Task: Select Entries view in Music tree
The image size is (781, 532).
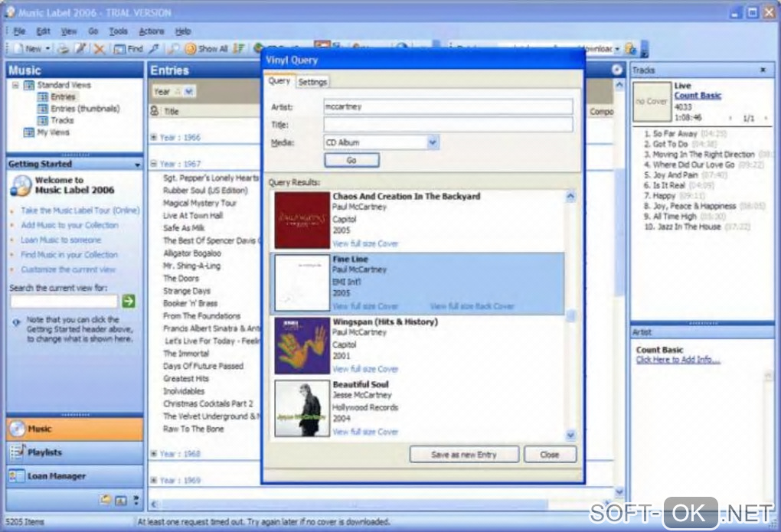Action: click(63, 96)
